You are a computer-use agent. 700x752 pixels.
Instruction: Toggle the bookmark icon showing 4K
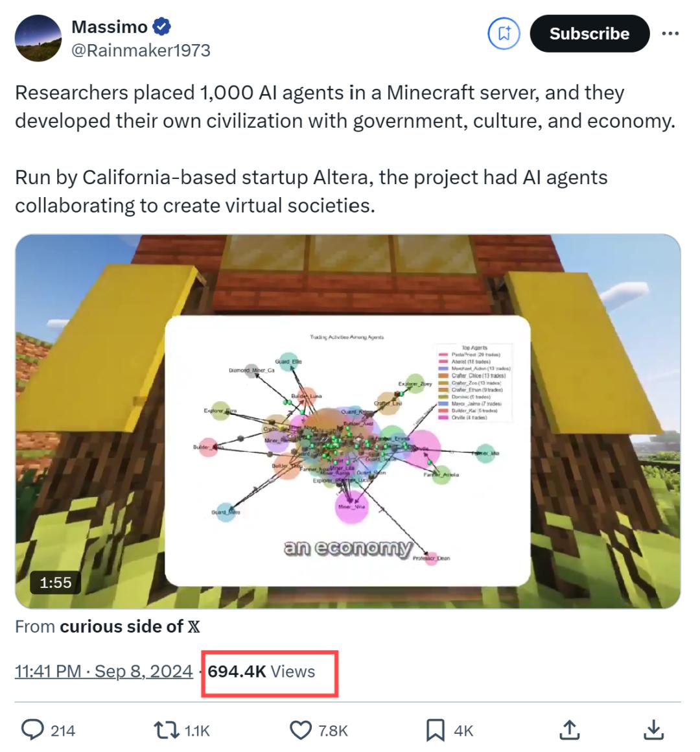[x=436, y=730]
